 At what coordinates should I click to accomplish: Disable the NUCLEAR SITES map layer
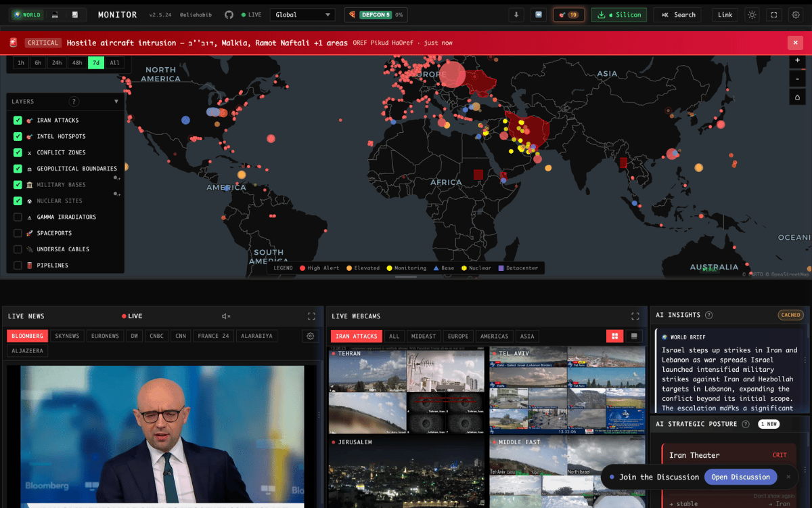pyautogui.click(x=18, y=200)
